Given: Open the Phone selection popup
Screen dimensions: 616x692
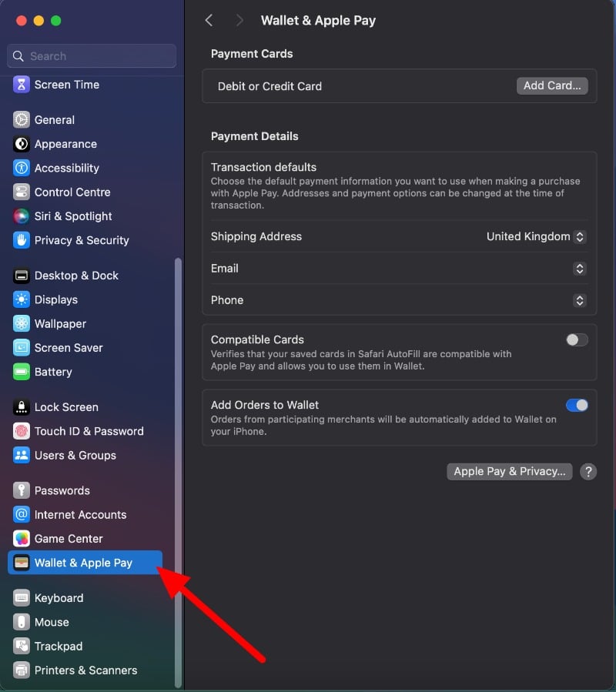Looking at the screenshot, I should tap(580, 300).
